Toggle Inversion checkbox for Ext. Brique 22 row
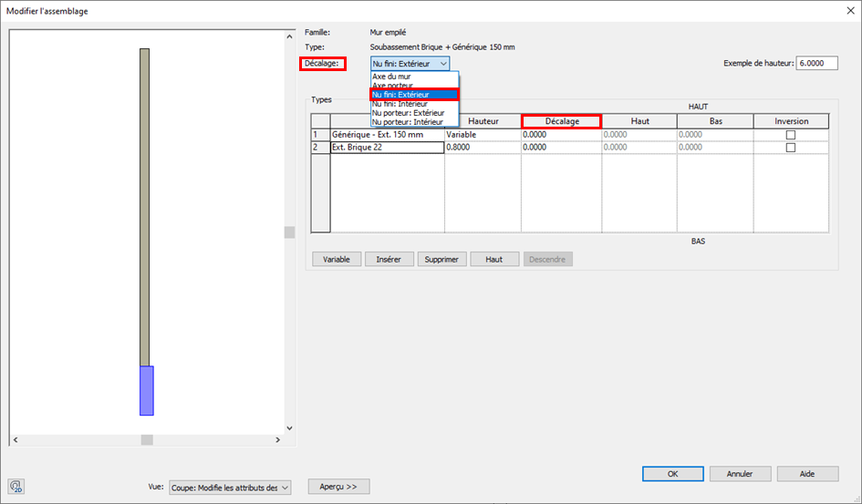Viewport: 862px width, 504px height. [791, 148]
